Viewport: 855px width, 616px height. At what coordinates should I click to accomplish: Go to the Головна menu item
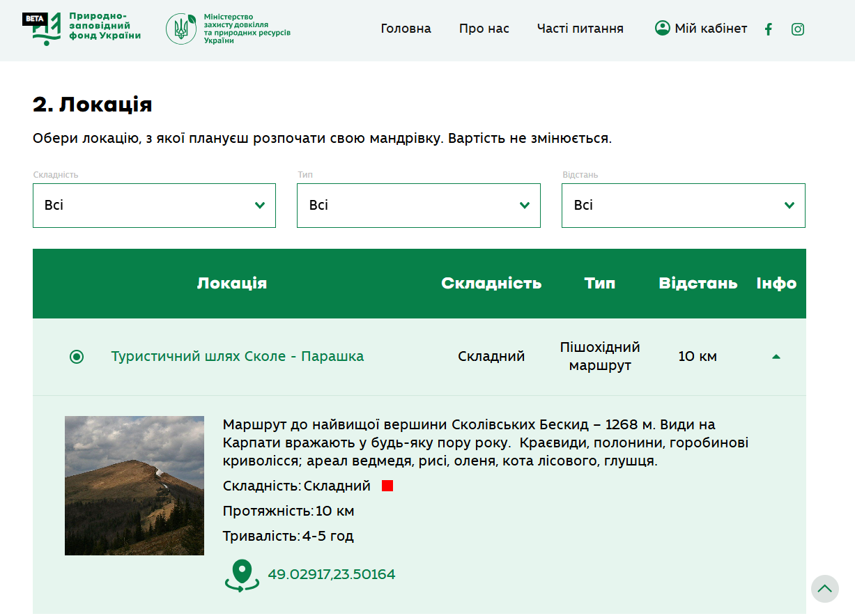click(406, 29)
